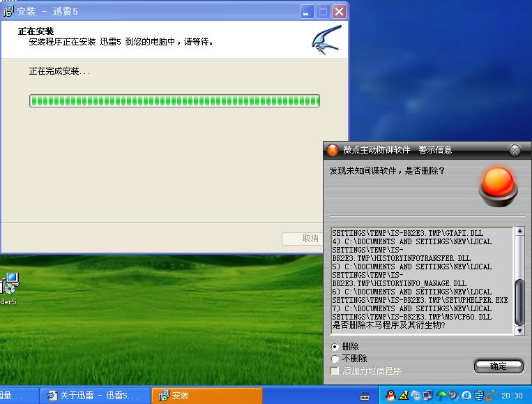Click the 取消 button in the installer
This screenshot has width=532, height=404.
click(303, 239)
